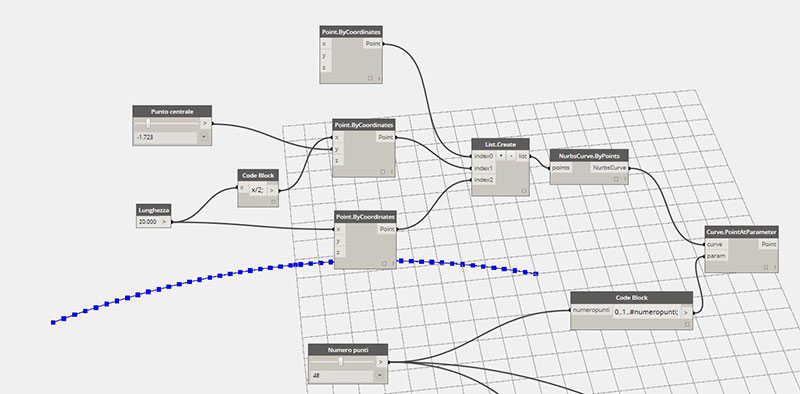The width and height of the screenshot is (800, 394).
Task: Toggle preview square on NurbsCurve.ByPoints node
Action: click(x=616, y=179)
